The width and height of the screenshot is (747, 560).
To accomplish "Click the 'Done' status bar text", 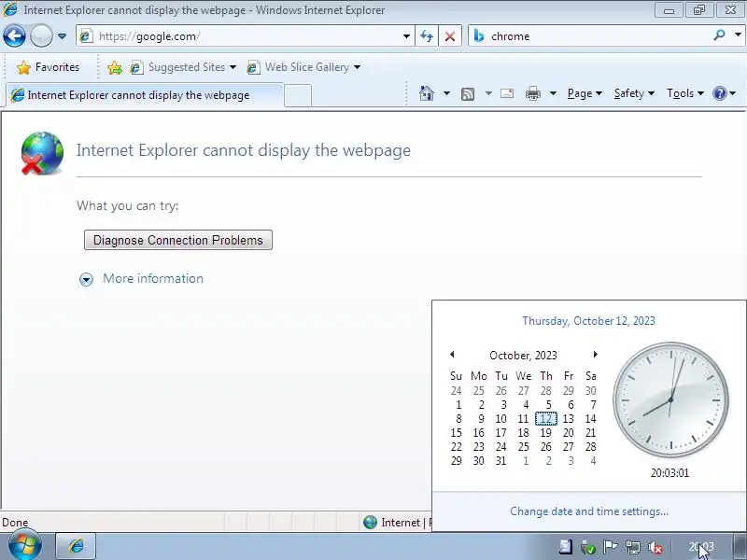I will (x=15, y=523).
